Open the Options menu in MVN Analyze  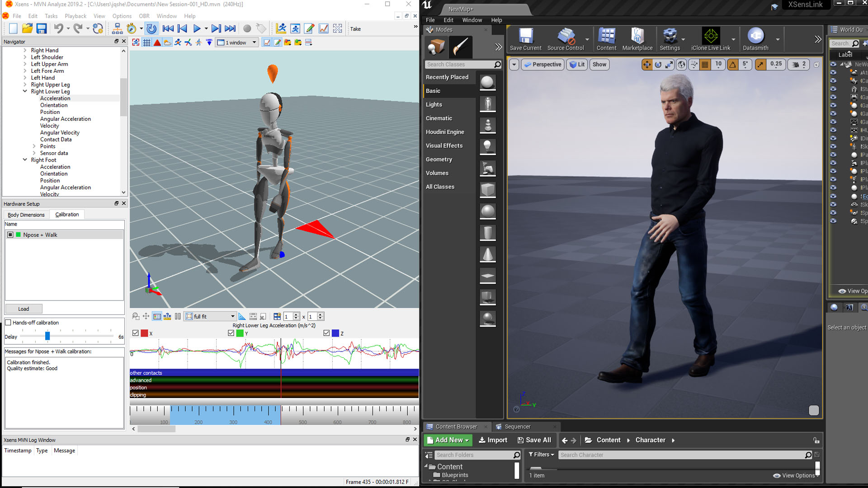122,16
